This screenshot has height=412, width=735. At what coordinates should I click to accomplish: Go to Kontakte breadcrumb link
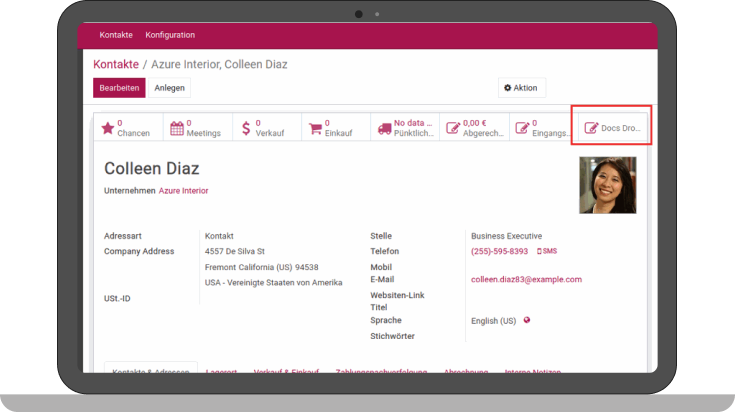coord(116,64)
